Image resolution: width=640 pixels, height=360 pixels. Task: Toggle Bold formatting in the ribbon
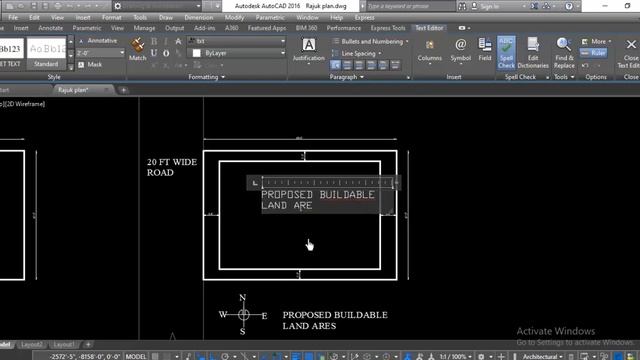click(154, 41)
